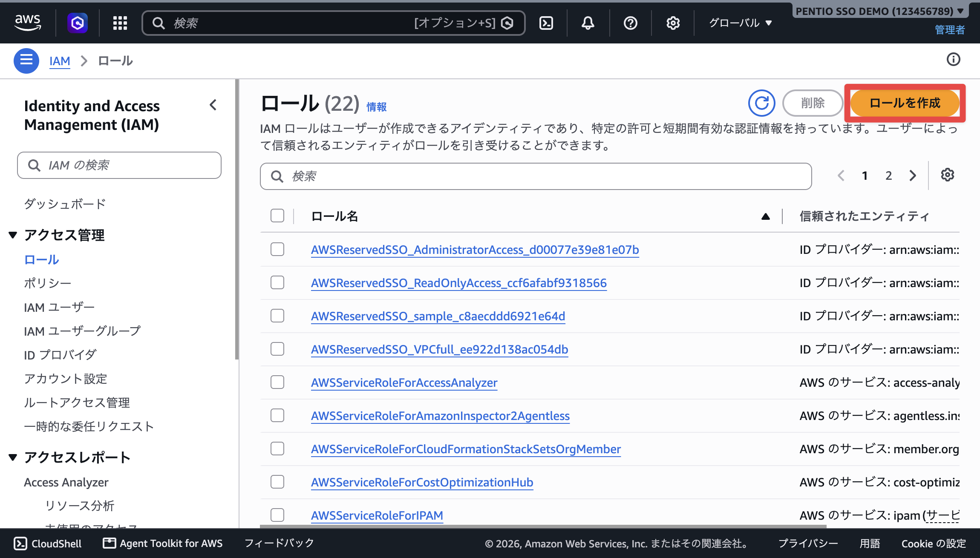Click the previous page arrow
The image size is (980, 558).
pos(841,175)
